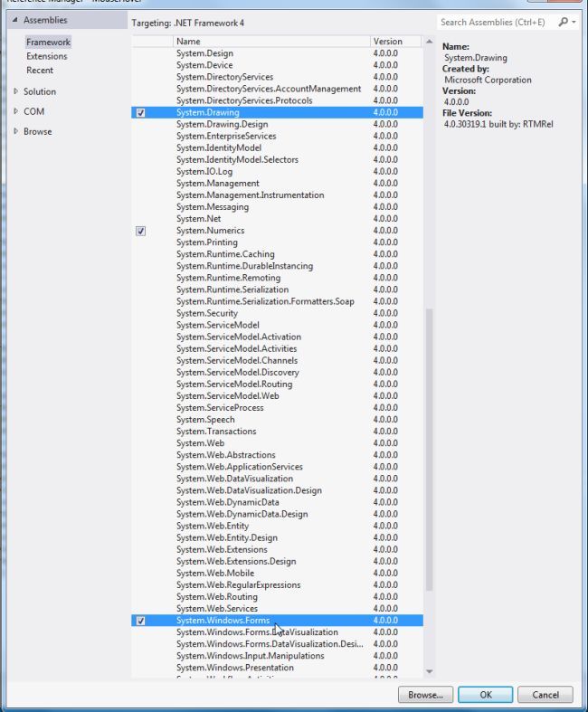Select the System.Device row
588x712 pixels.
click(x=277, y=65)
